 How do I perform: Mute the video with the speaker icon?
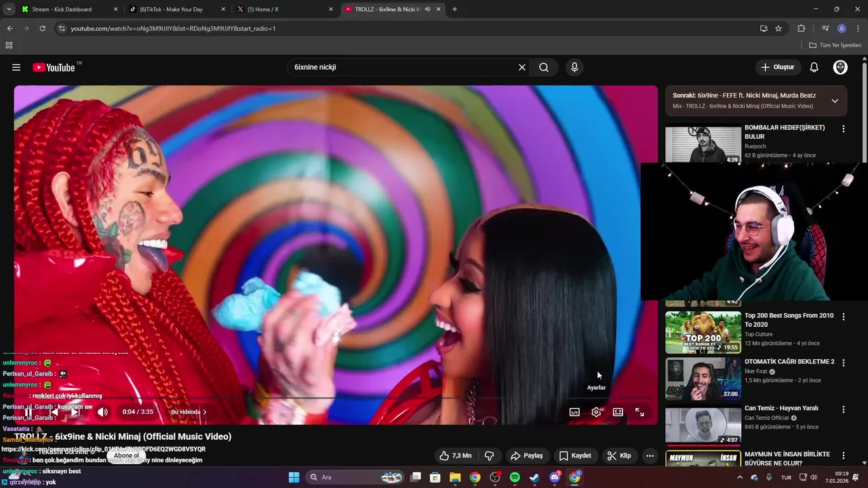coord(102,411)
